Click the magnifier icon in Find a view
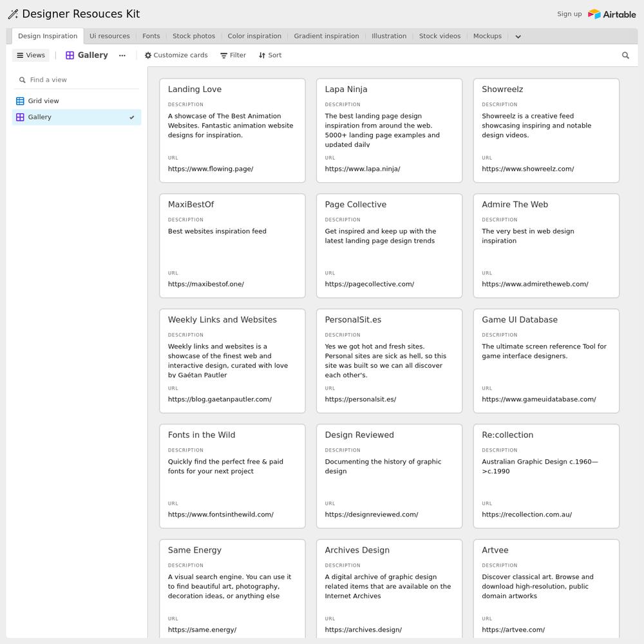This screenshot has width=644, height=644. pyautogui.click(x=22, y=80)
